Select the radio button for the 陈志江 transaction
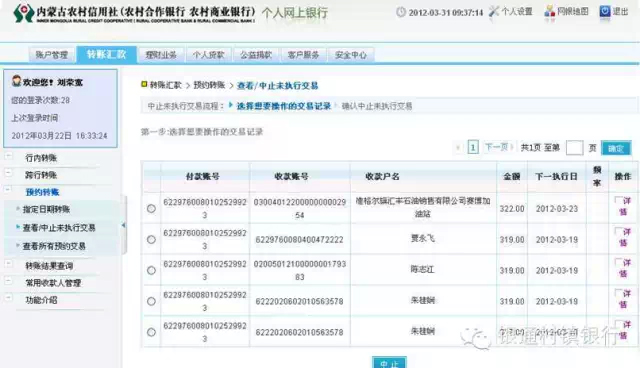 (x=151, y=270)
